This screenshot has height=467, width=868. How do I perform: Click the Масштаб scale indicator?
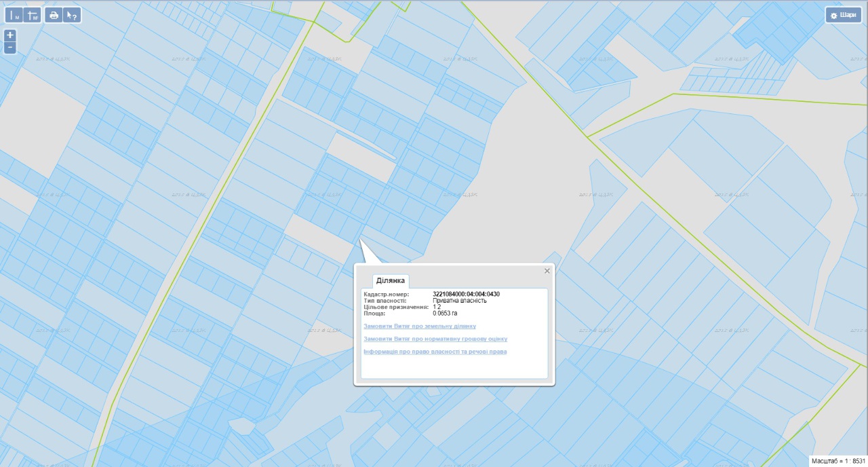[838, 461]
